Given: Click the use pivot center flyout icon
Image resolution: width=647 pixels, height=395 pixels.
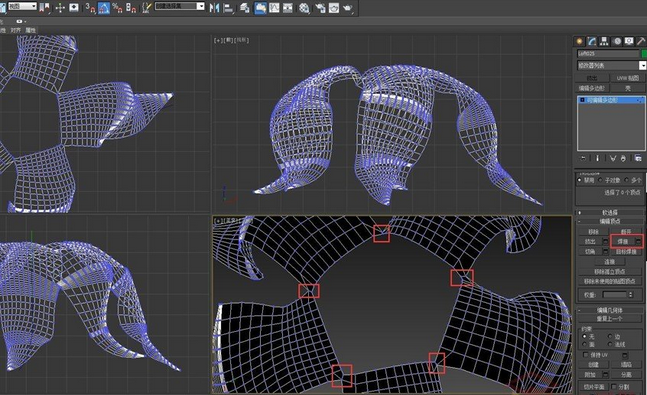Looking at the screenshot, I should 45,7.
